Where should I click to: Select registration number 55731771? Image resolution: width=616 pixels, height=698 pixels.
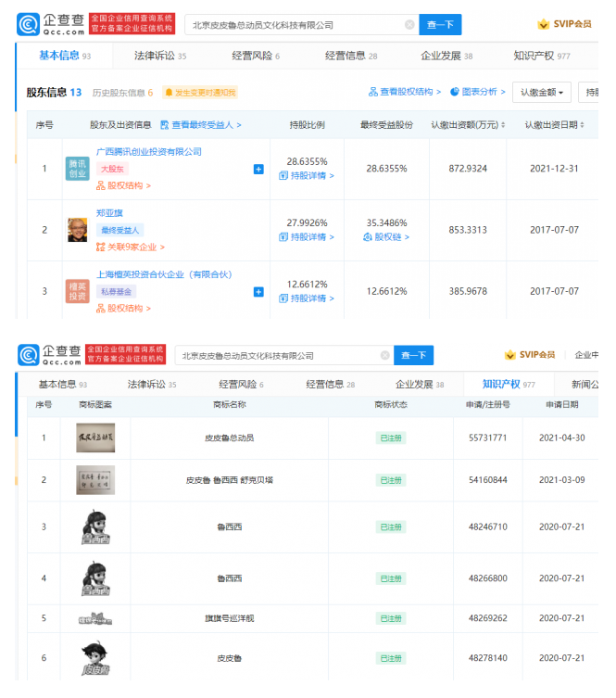click(487, 438)
